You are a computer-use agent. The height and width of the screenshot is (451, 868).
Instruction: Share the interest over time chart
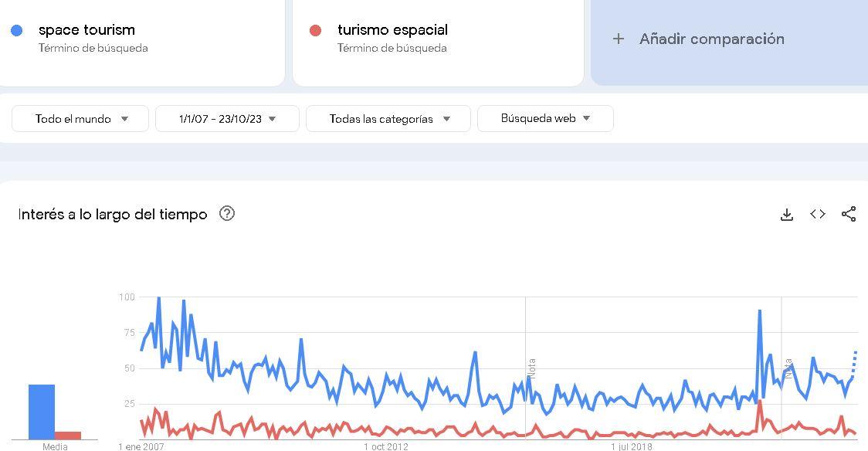[849, 214]
